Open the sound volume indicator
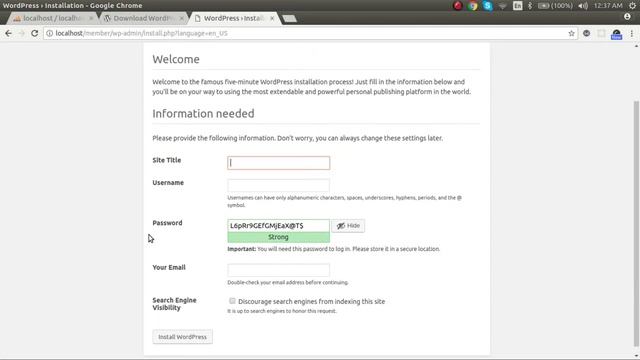 pyautogui.click(x=583, y=6)
